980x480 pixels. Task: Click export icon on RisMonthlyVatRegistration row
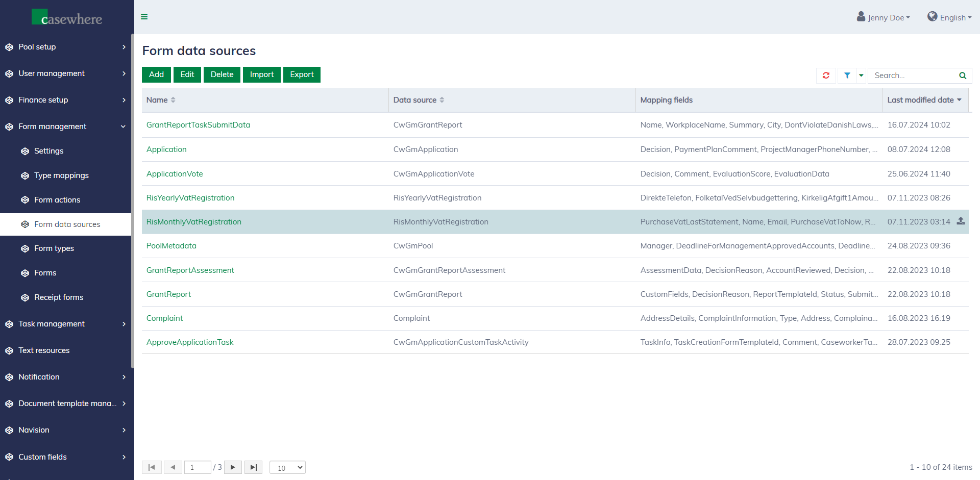961,221
